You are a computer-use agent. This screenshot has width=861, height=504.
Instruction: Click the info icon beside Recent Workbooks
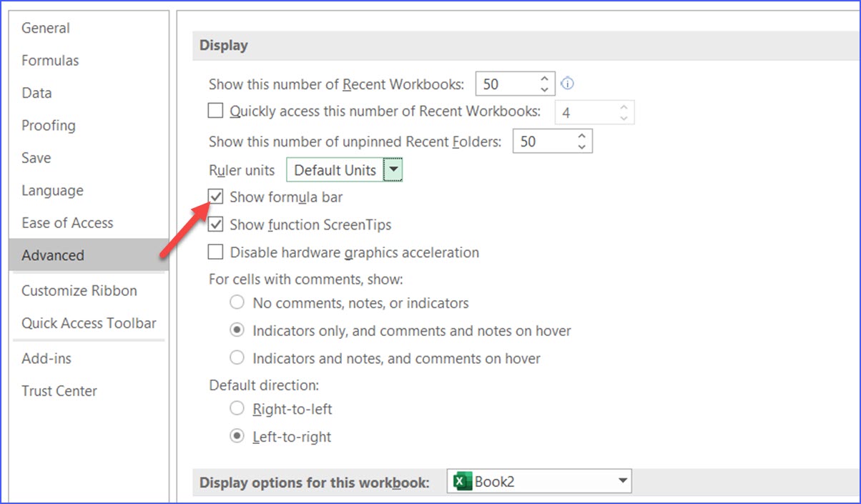568,84
